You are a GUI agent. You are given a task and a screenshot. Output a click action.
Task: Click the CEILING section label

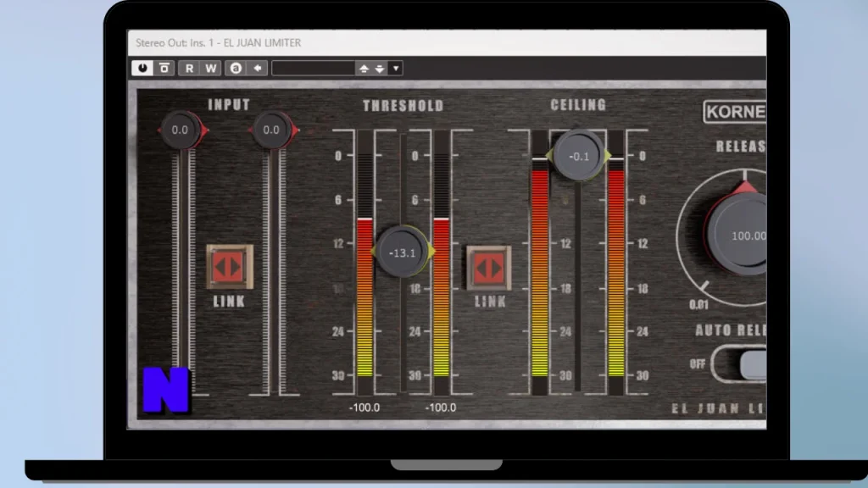click(x=578, y=104)
